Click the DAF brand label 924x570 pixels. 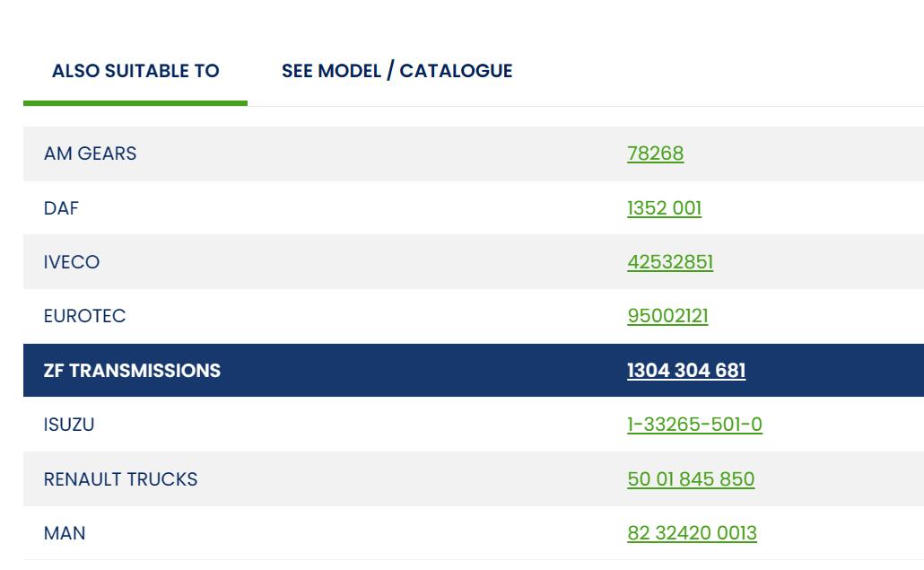click(x=61, y=208)
